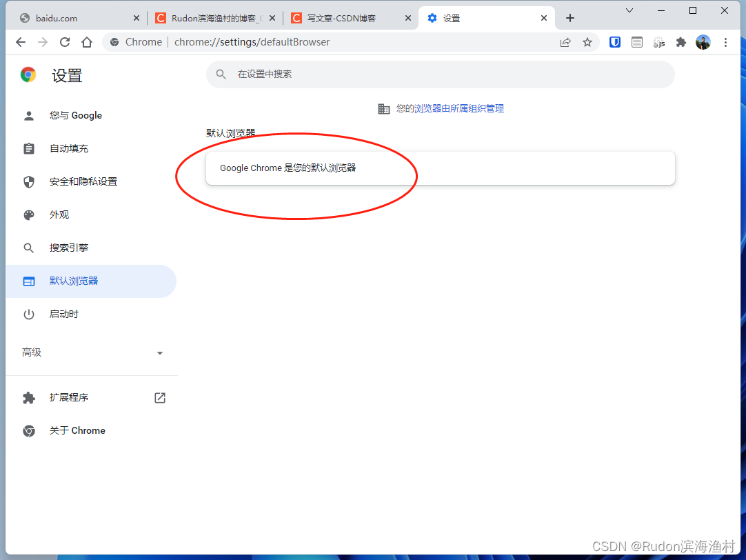Click 浏览器由所属组织管理 link

point(458,108)
